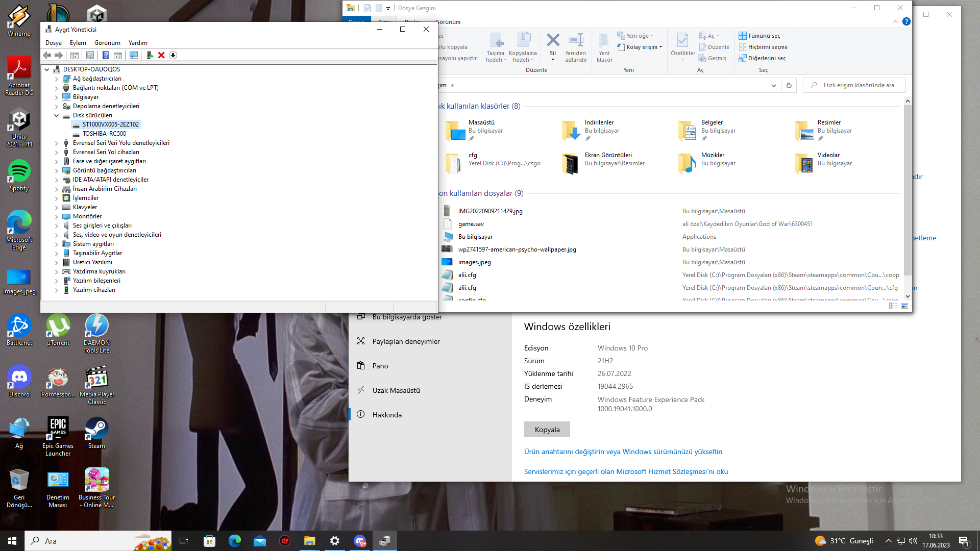
Task: Open the address bar history dropdown
Action: click(773, 85)
